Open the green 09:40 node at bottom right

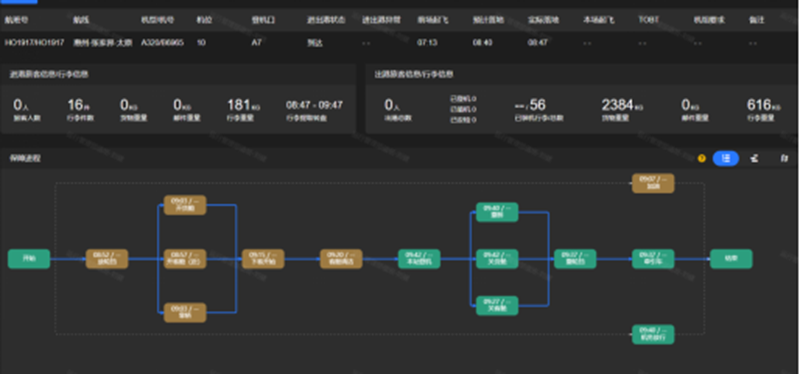coord(653,334)
